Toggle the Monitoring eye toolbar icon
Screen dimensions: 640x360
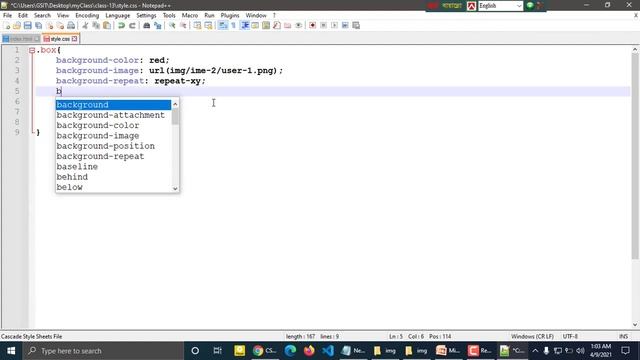tap(298, 25)
